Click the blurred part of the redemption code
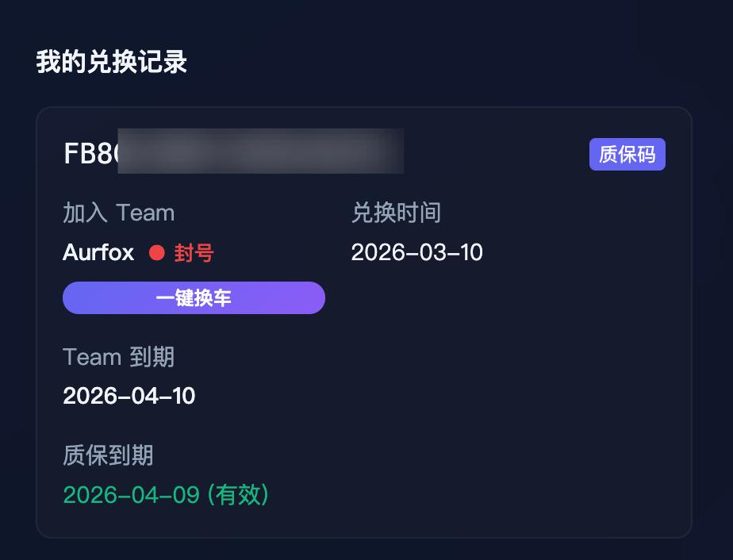The image size is (733, 560). point(262,152)
